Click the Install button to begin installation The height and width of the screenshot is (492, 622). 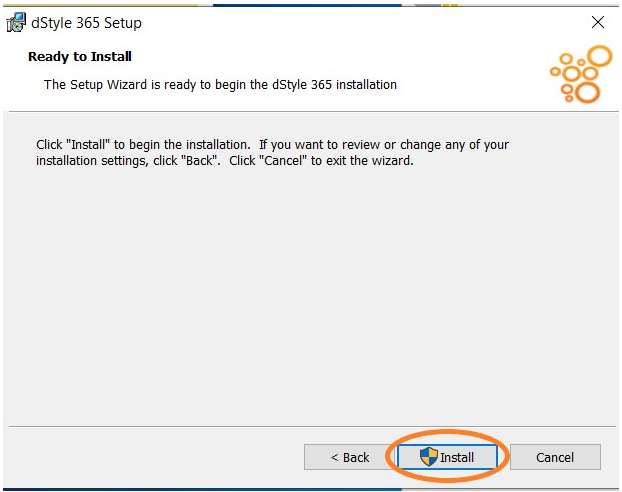point(447,457)
